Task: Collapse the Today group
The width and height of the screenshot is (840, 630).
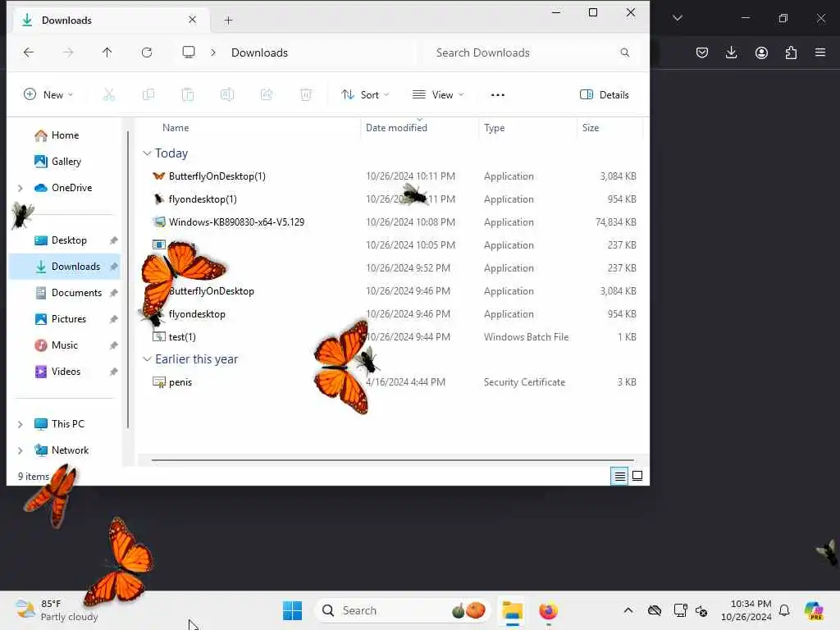Action: (x=147, y=153)
